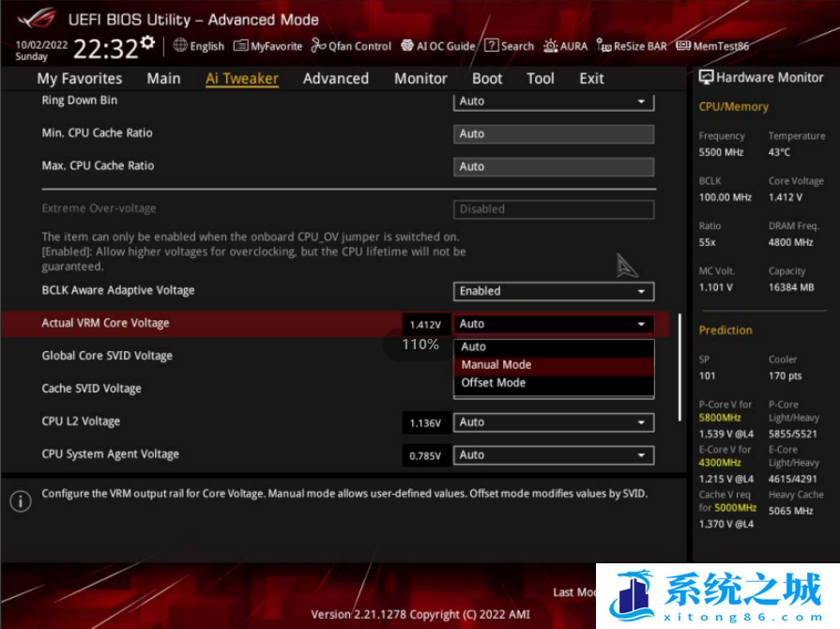
Task: Click the disabled Extreme Over-voltage field
Action: coord(554,209)
